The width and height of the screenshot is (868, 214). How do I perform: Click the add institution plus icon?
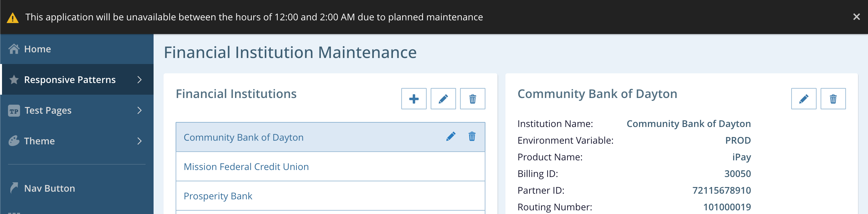(414, 99)
